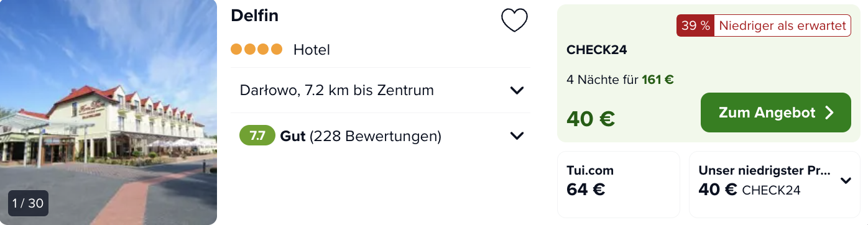This screenshot has height=225, width=868.
Task: Click Gut (228 Bewertungen) text
Action: 361,135
